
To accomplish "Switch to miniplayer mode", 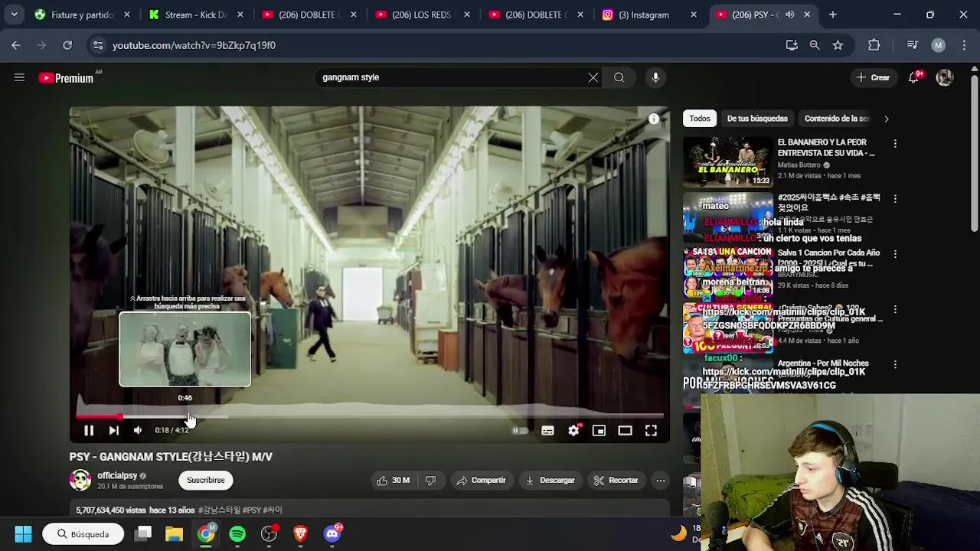I will pyautogui.click(x=599, y=431).
